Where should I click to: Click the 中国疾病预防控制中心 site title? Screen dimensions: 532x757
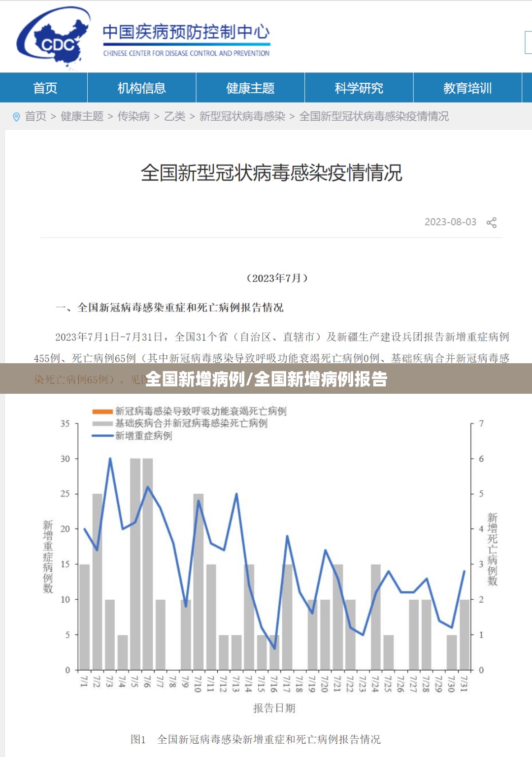[186, 33]
